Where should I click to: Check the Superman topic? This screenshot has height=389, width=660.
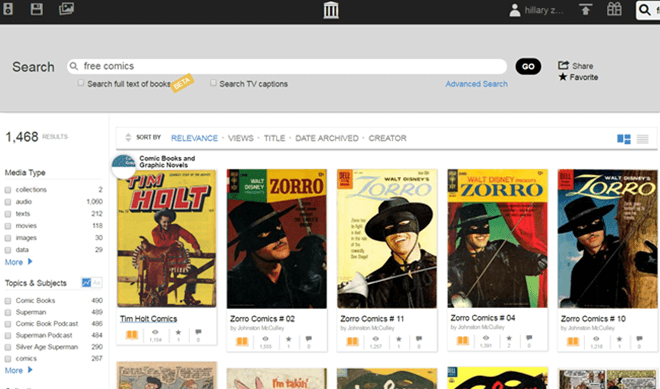(8, 312)
